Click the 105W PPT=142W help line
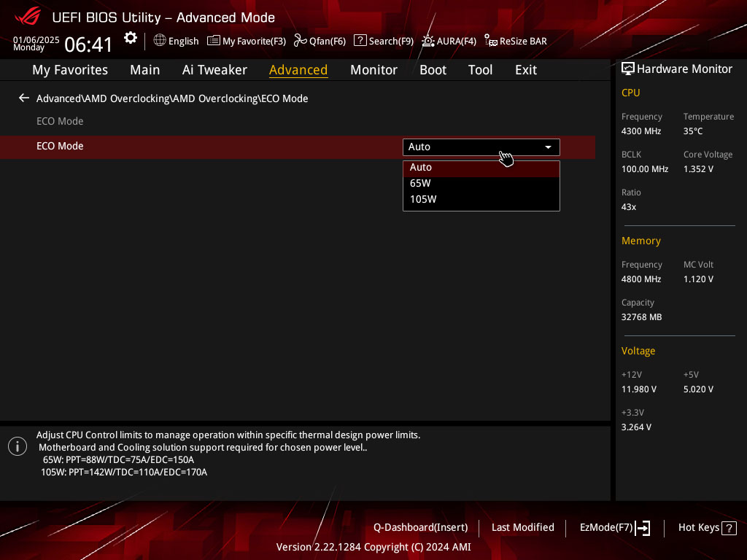 click(124, 472)
